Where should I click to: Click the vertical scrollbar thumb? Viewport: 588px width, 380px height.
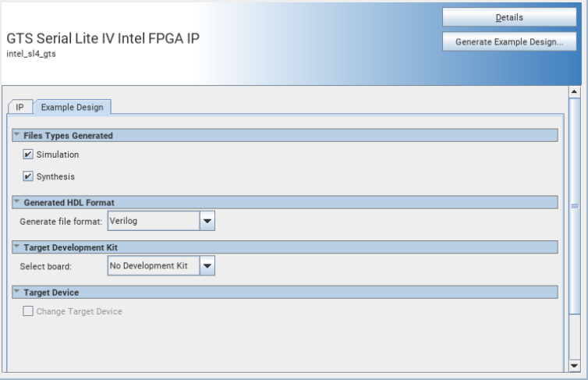575,203
